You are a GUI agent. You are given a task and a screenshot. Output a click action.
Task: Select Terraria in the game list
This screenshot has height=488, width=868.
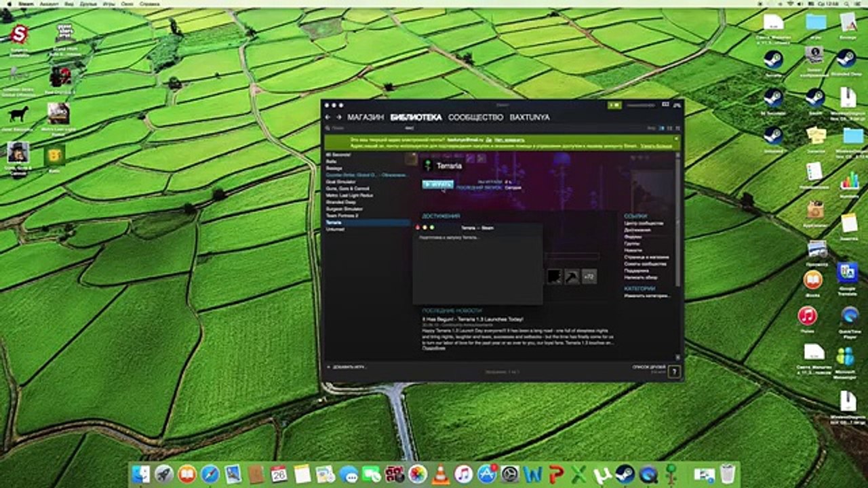[x=367, y=222]
